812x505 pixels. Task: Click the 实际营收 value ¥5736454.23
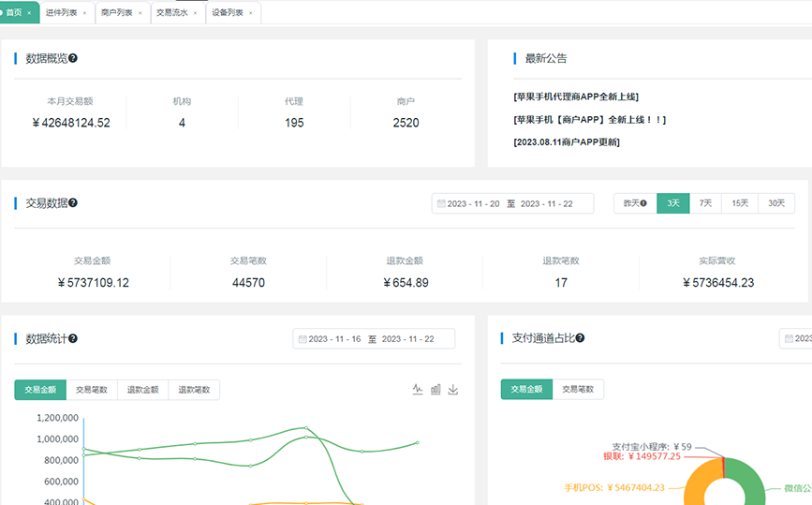tap(717, 283)
